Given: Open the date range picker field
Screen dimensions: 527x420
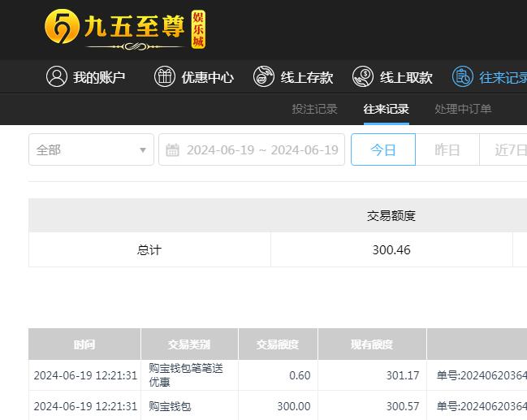Looking at the screenshot, I should tap(252, 149).
